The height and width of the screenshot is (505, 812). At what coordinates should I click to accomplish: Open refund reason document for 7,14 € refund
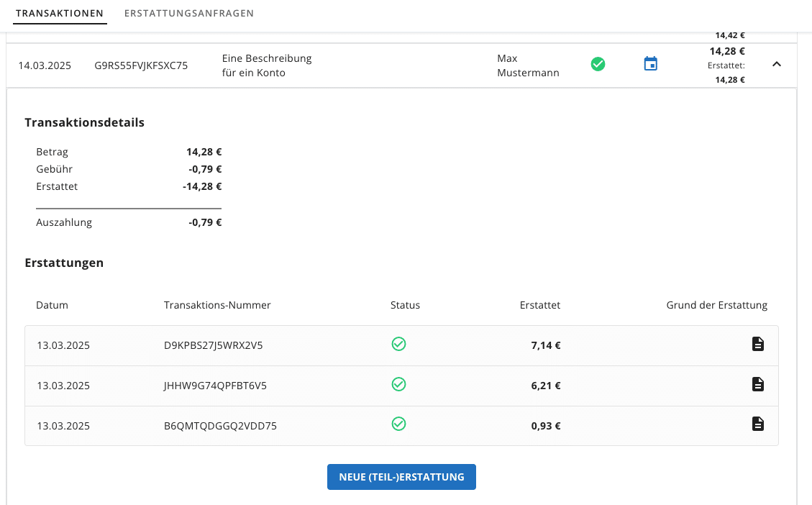[757, 345]
